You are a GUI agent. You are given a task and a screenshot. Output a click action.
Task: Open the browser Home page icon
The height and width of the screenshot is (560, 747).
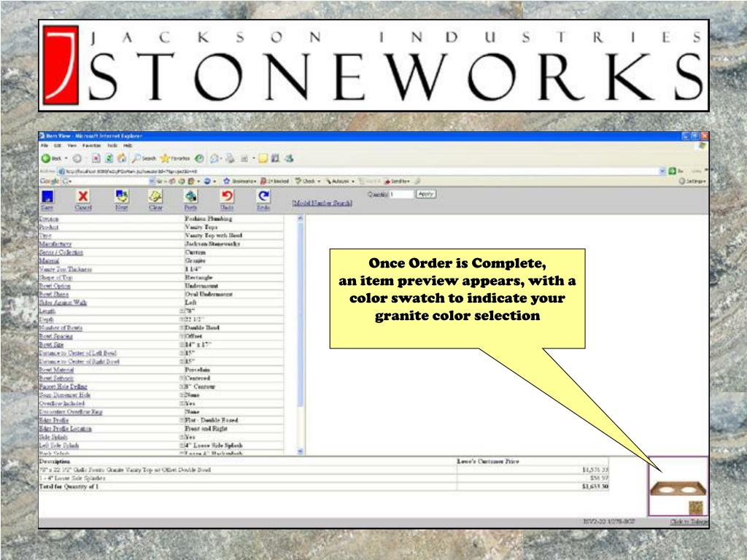[122, 158]
